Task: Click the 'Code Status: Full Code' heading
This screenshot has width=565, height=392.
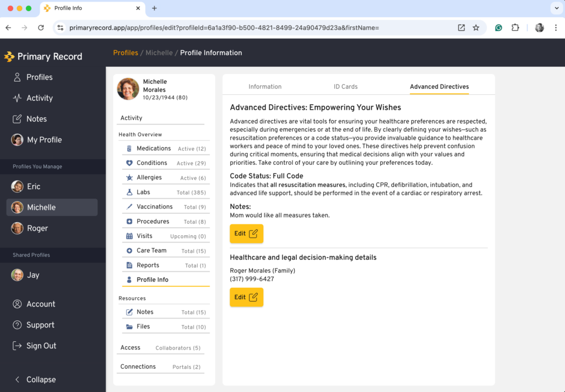Action: [266, 176]
